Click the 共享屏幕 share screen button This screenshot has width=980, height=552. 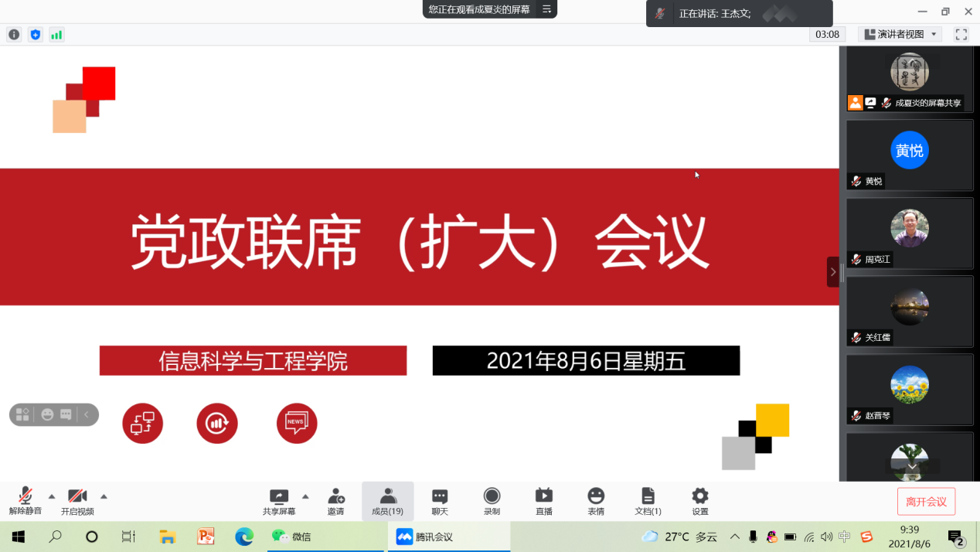(x=279, y=500)
